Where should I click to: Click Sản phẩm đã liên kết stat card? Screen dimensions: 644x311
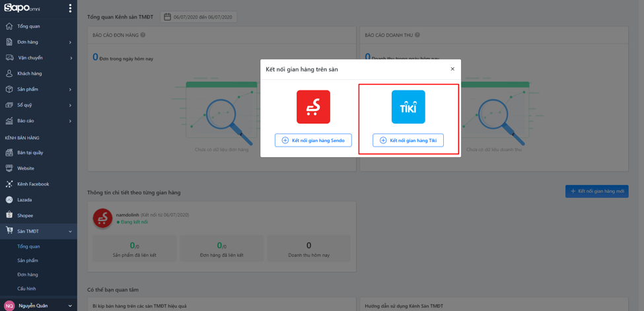click(x=135, y=248)
